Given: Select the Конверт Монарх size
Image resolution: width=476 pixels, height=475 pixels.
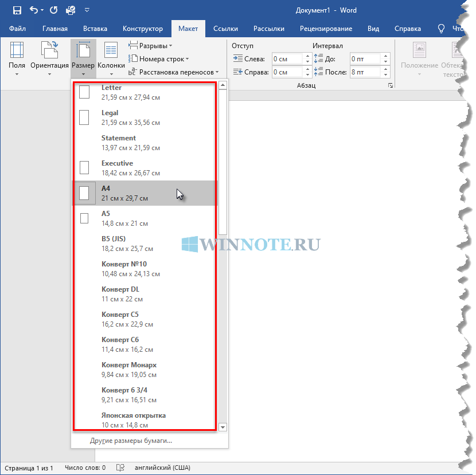Looking at the screenshot, I should tap(145, 370).
